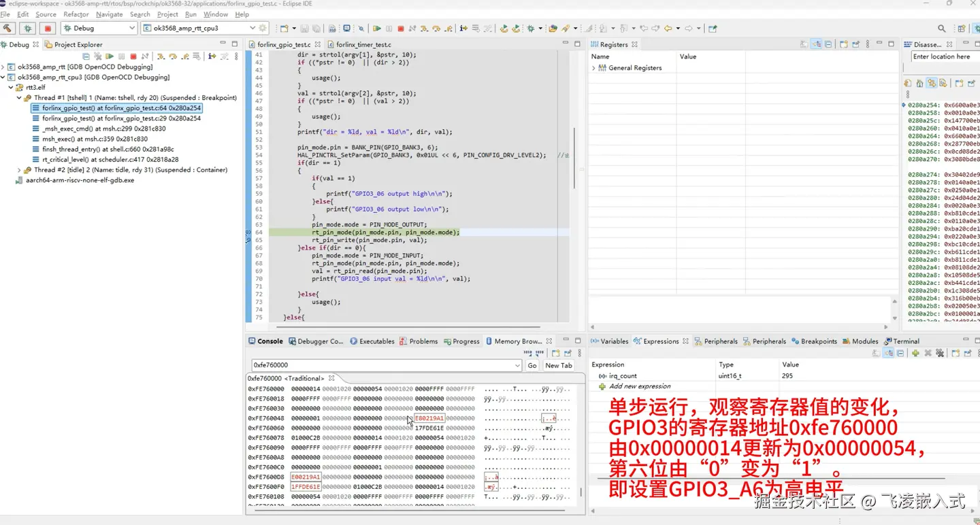The width and height of the screenshot is (980, 525).
Task: Open the Navigate menu
Action: click(109, 14)
